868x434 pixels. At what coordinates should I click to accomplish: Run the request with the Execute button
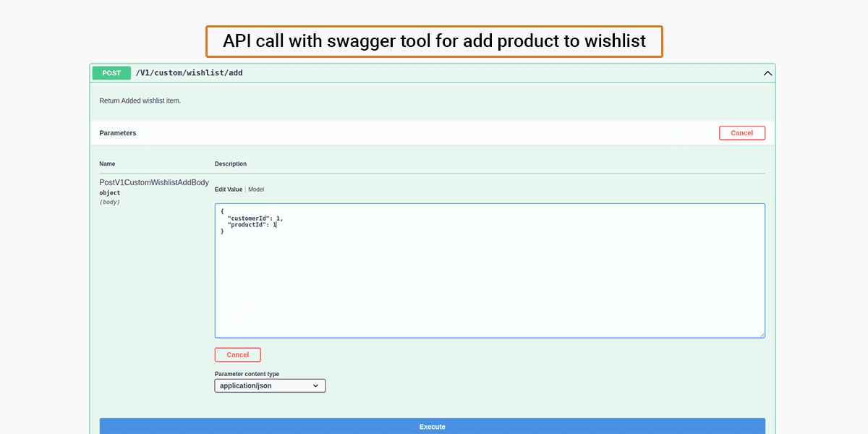click(x=433, y=426)
